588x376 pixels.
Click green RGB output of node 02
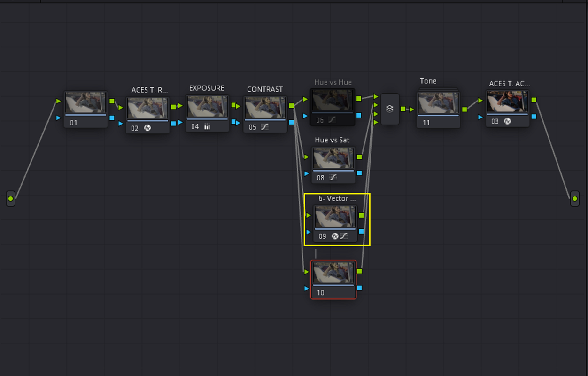(x=174, y=107)
